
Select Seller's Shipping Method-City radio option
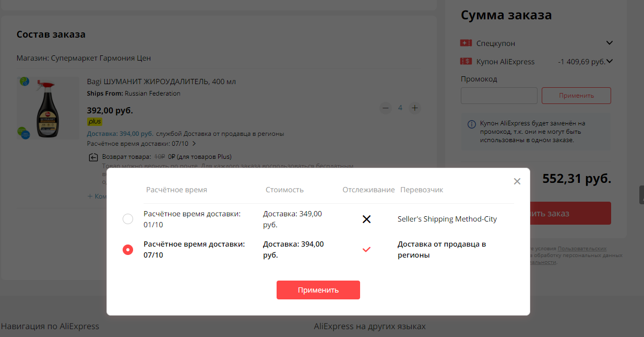click(x=128, y=219)
